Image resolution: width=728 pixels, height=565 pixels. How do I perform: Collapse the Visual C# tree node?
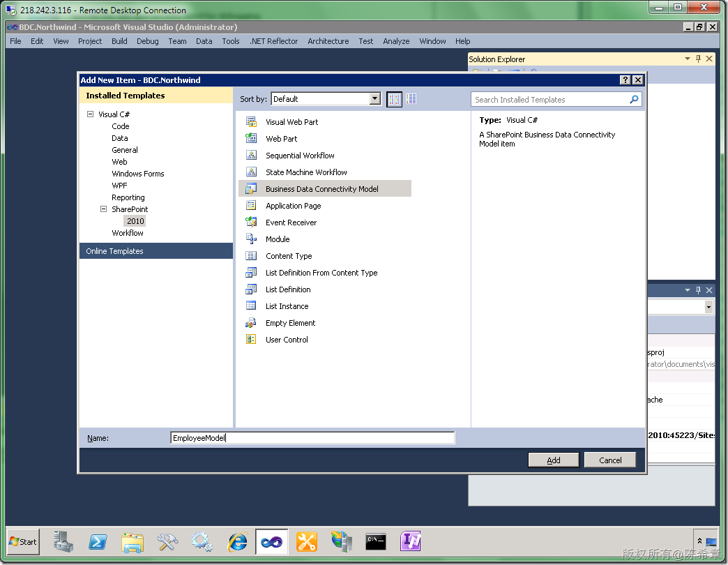tap(91, 114)
